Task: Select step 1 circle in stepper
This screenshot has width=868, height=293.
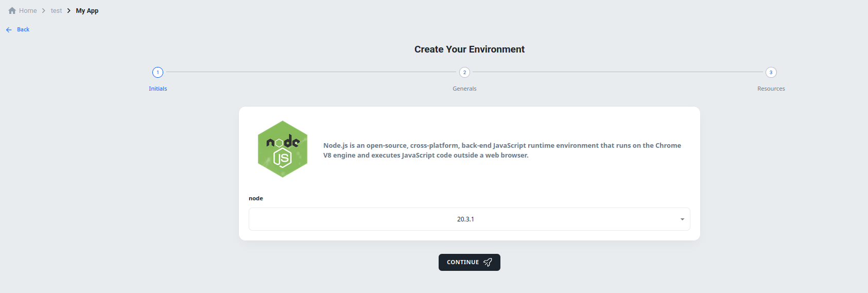Action: (x=158, y=72)
